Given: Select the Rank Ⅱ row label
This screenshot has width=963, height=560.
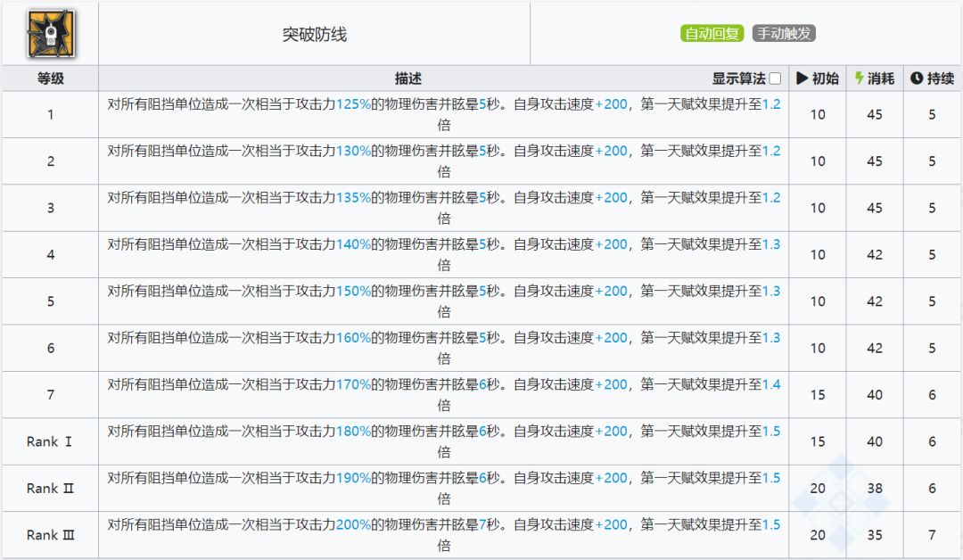Looking at the screenshot, I should point(50,489).
